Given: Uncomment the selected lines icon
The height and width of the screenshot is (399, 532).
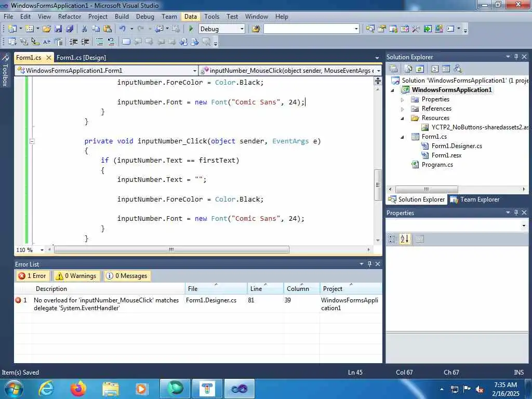Looking at the screenshot, I should tap(111, 42).
